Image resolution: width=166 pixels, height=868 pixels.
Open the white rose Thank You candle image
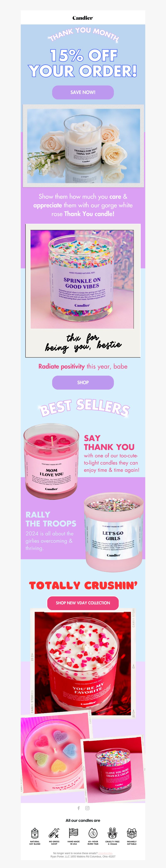coord(83,146)
